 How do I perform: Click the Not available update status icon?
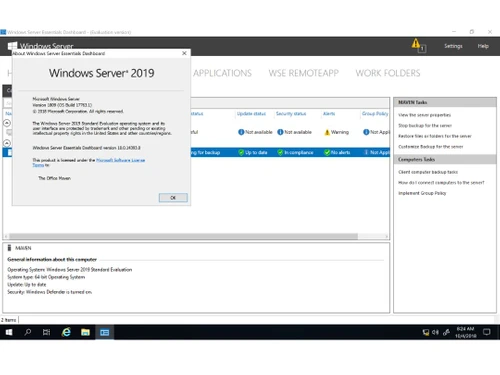241,132
